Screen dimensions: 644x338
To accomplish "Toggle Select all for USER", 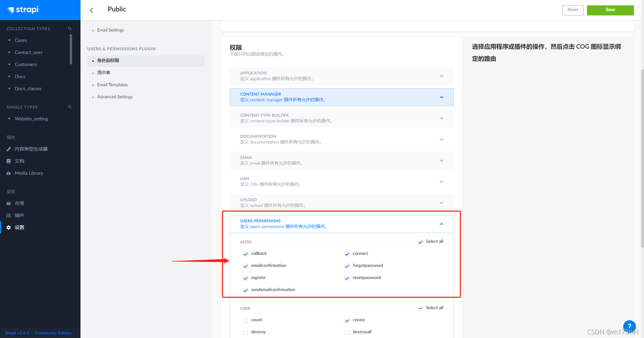I will 420,308.
